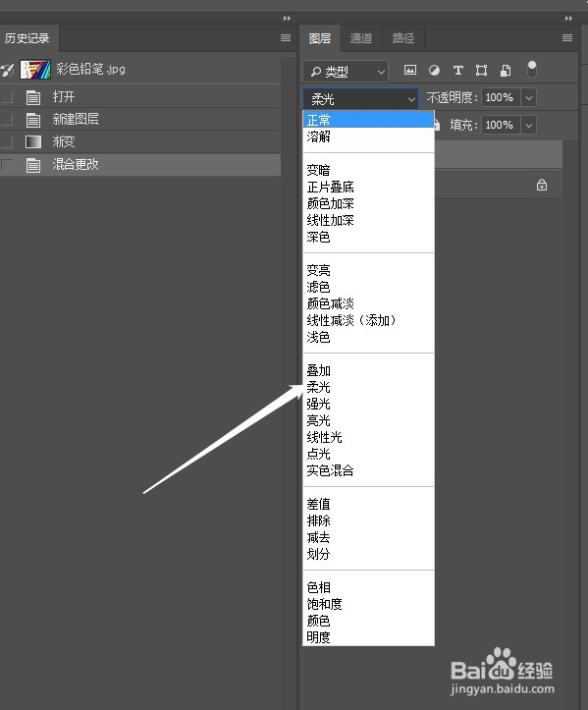Choose 线性加深 blend mode
Image resolution: width=588 pixels, height=710 pixels.
click(x=368, y=221)
